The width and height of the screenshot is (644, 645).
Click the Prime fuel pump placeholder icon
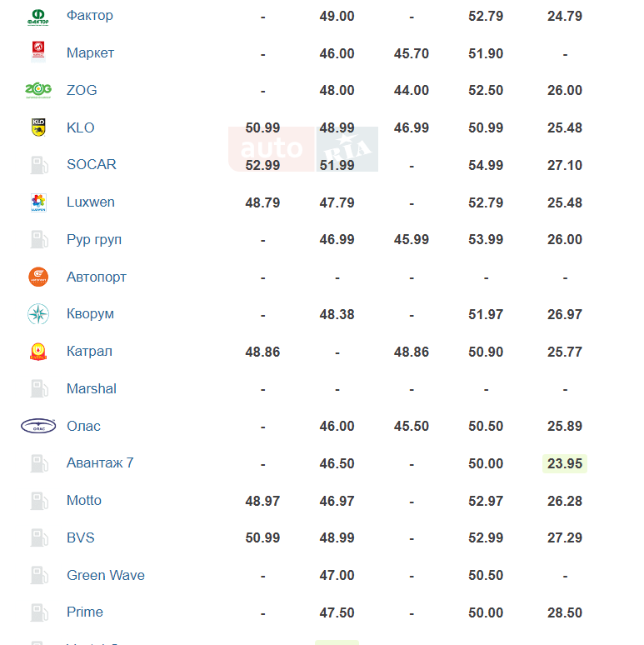39,612
